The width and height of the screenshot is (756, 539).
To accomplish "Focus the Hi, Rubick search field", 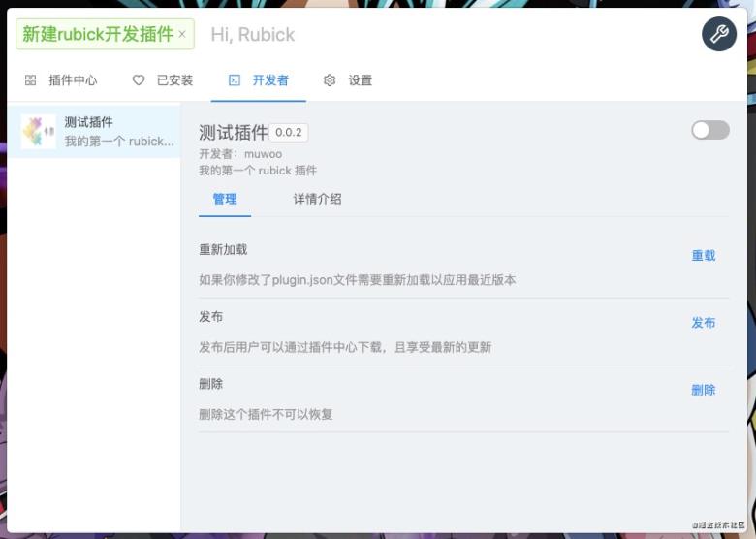I will (x=436, y=35).
